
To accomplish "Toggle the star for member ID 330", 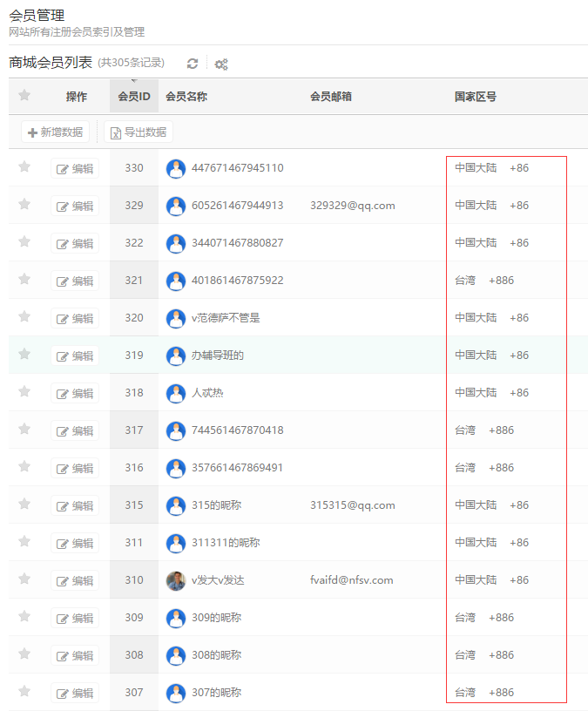I will [x=24, y=167].
